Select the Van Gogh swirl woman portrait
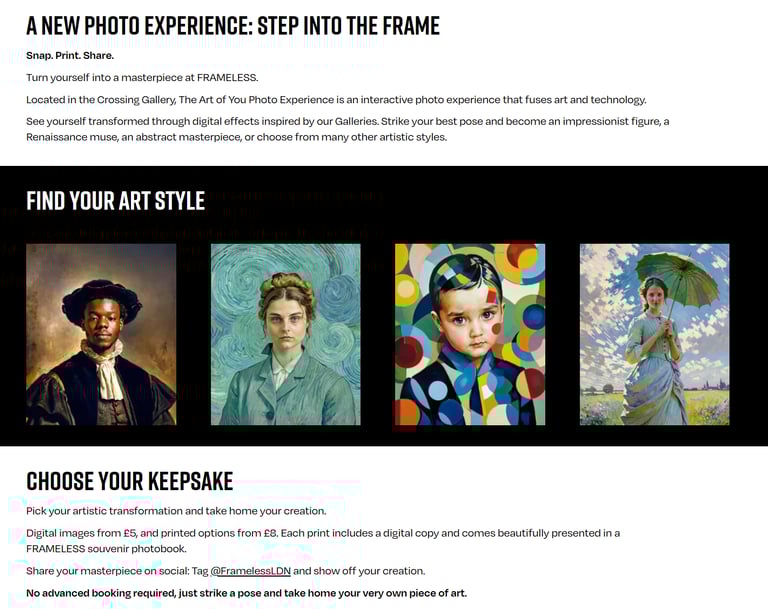The image size is (768, 609). click(x=285, y=334)
